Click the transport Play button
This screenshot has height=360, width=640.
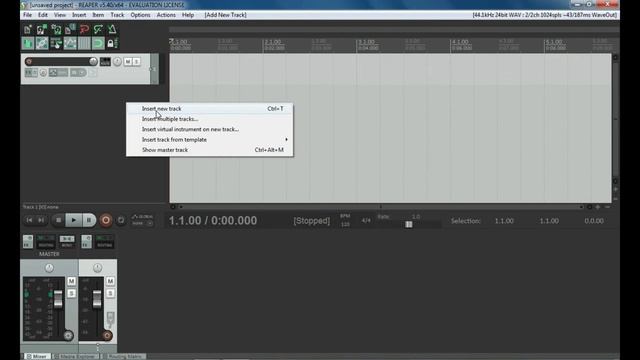click(74, 220)
